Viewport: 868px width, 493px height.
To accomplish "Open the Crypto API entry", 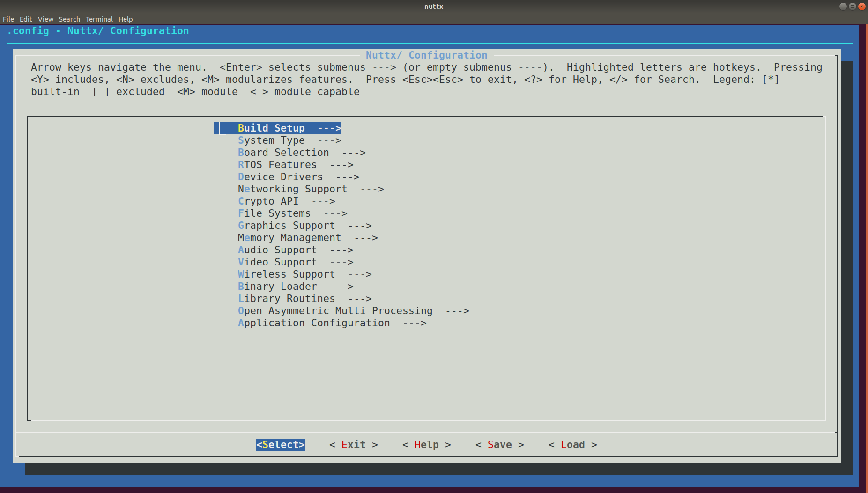I will (x=286, y=201).
